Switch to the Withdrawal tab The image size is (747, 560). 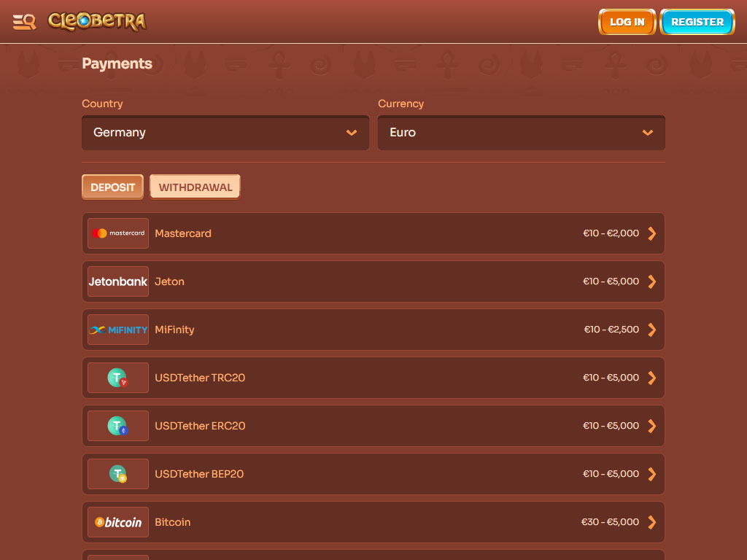(x=195, y=187)
